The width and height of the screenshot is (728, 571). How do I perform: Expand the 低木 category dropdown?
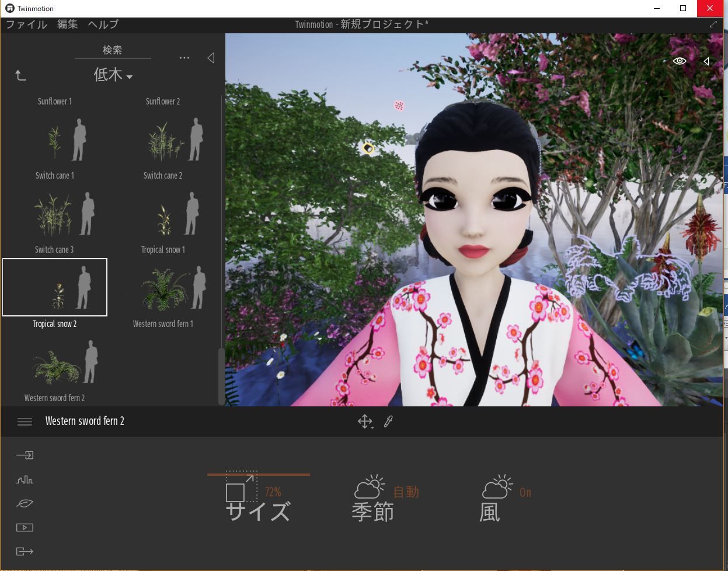coord(113,75)
